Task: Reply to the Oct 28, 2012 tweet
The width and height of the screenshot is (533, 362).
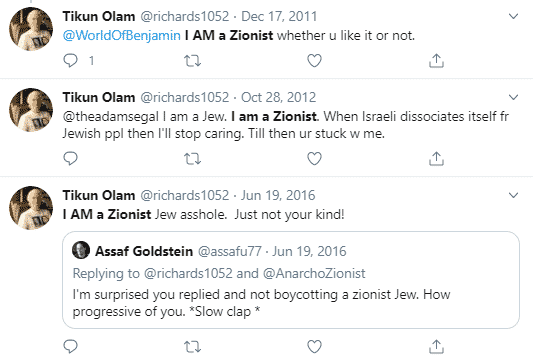Action: [x=70, y=158]
